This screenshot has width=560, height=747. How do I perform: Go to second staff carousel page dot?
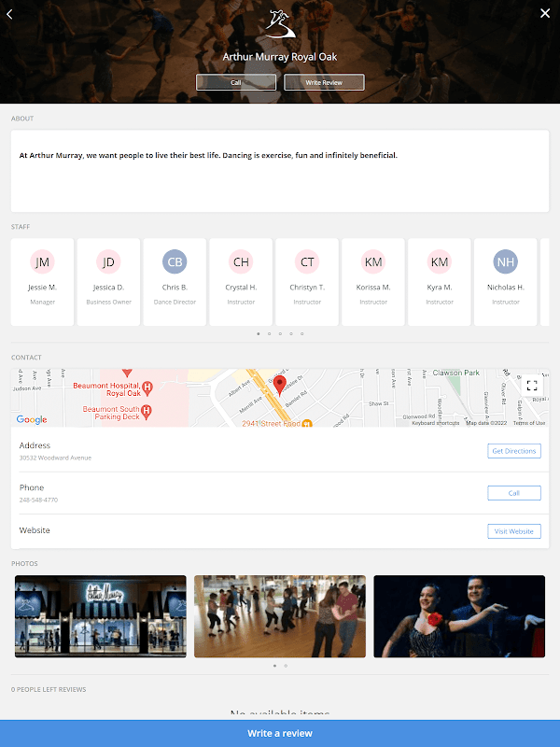pyautogui.click(x=269, y=334)
